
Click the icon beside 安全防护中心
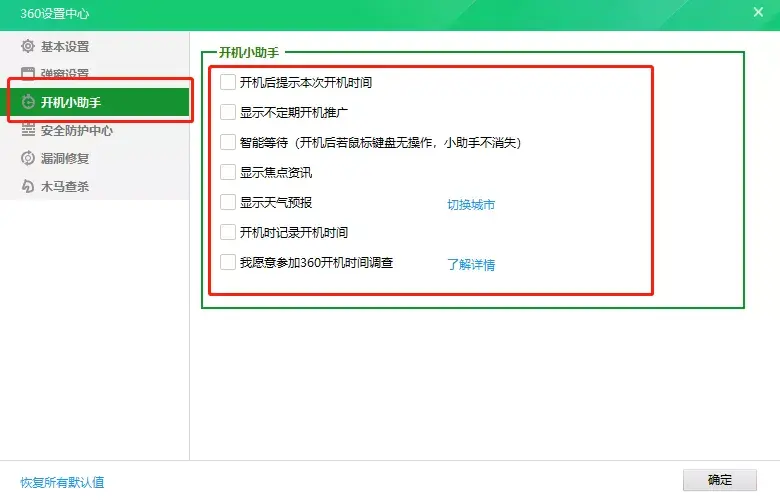[x=28, y=130]
